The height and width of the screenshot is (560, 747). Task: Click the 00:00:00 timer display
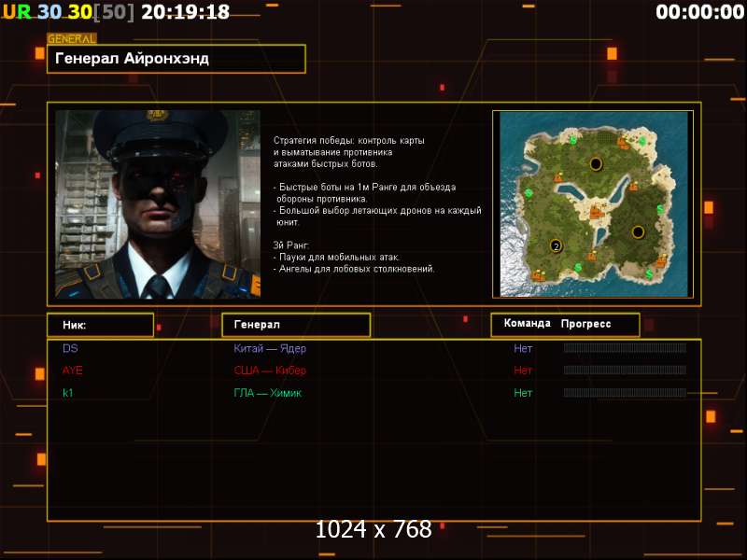point(699,12)
